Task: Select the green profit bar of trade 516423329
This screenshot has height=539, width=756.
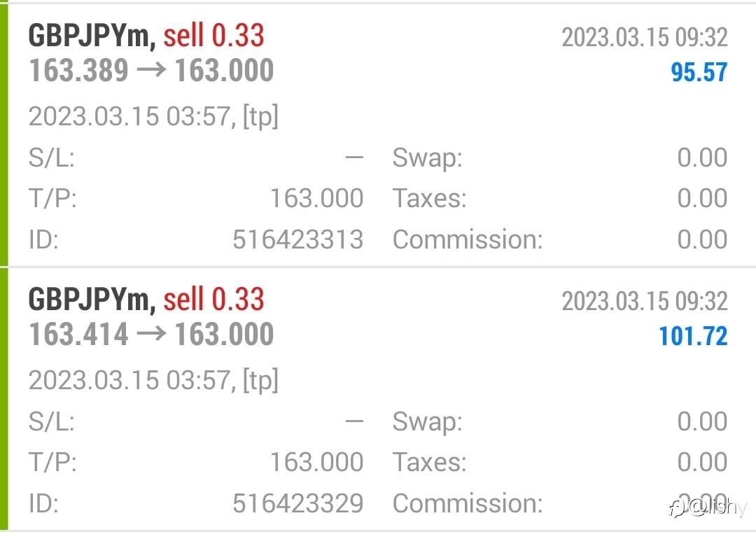Action: tap(3, 398)
